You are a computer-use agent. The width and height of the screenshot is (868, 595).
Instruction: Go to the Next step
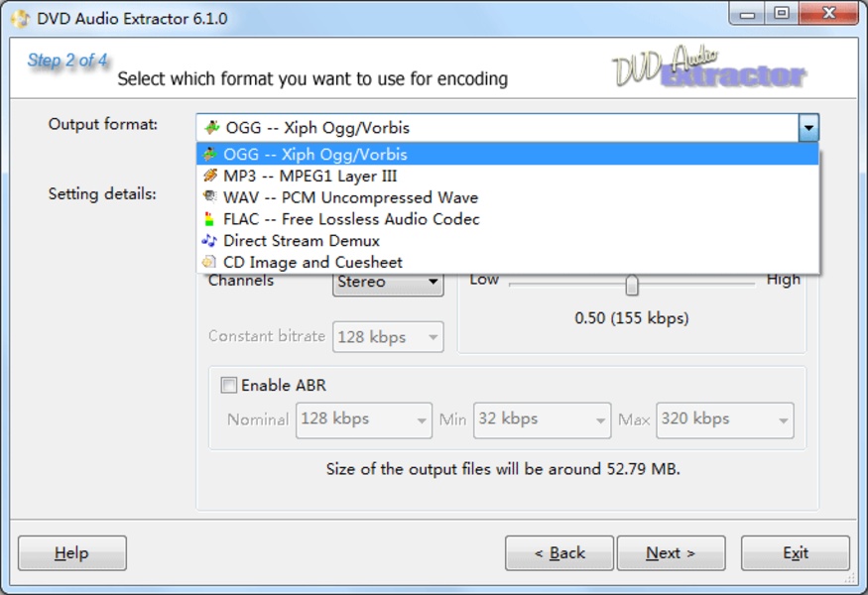click(x=671, y=553)
